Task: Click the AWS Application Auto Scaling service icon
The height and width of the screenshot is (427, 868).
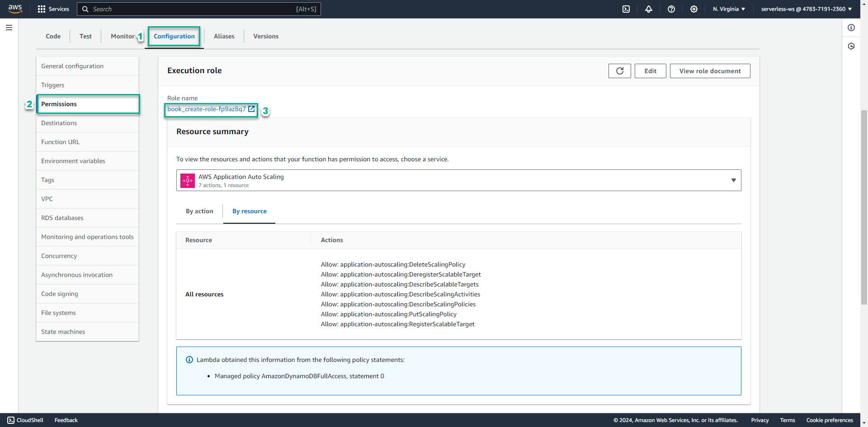Action: (x=188, y=180)
